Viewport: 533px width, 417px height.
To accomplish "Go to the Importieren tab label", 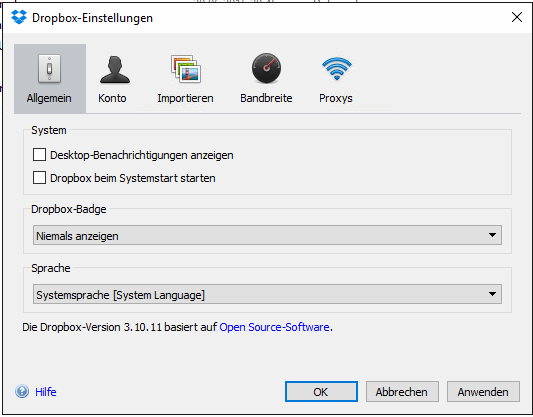I will (x=185, y=98).
